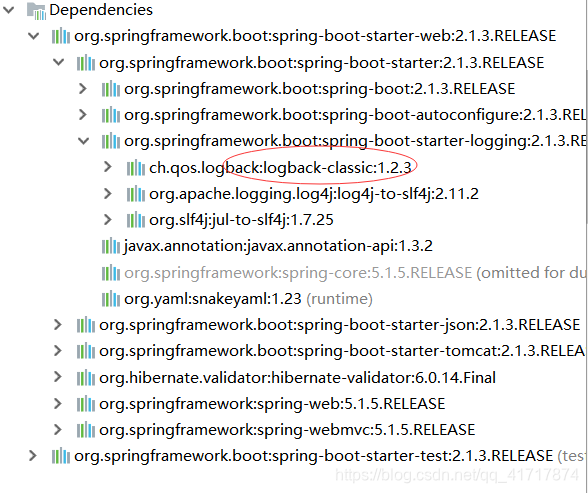Image resolution: width=588 pixels, height=493 pixels.
Task: Select org.springframework:spring-webmvc:5.1.5.RELEASE row
Action: [x=287, y=430]
